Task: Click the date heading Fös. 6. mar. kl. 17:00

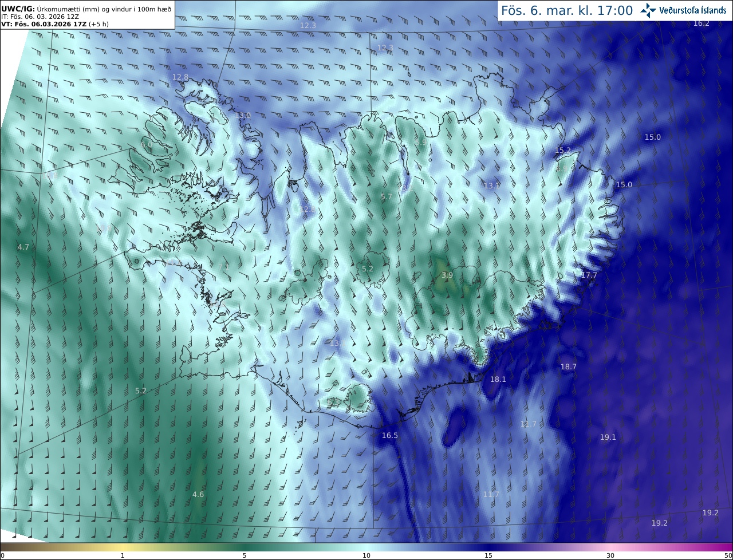Action: [567, 10]
